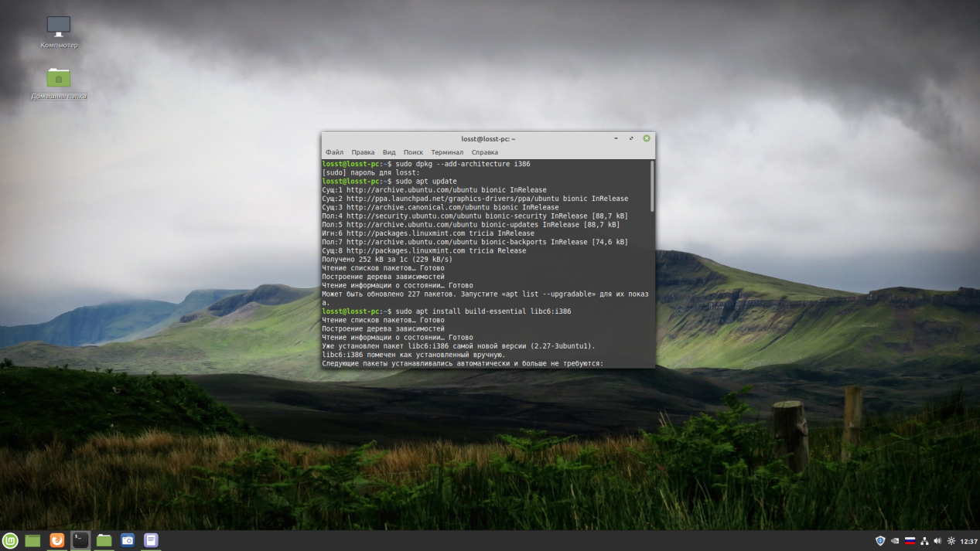Select the Компьютер desktop icon
The height and width of the screenshot is (551, 980).
(x=59, y=32)
